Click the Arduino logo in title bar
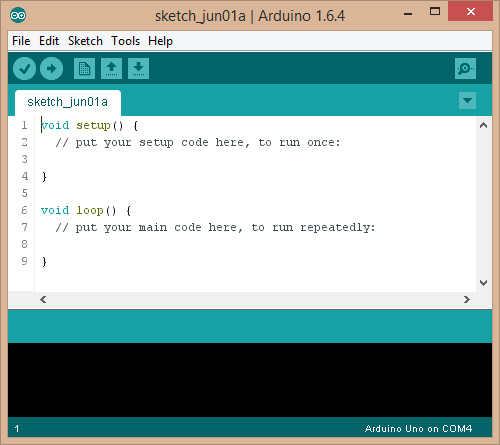Screen dimensions: 500x445 pos(18,15)
